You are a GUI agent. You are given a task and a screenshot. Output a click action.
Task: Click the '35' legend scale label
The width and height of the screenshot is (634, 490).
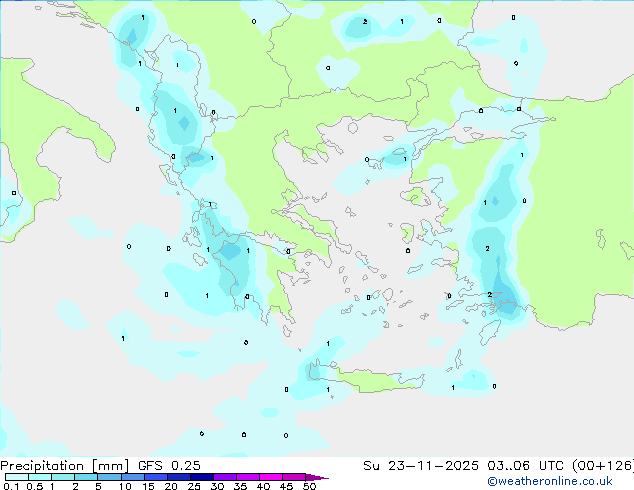(x=240, y=486)
